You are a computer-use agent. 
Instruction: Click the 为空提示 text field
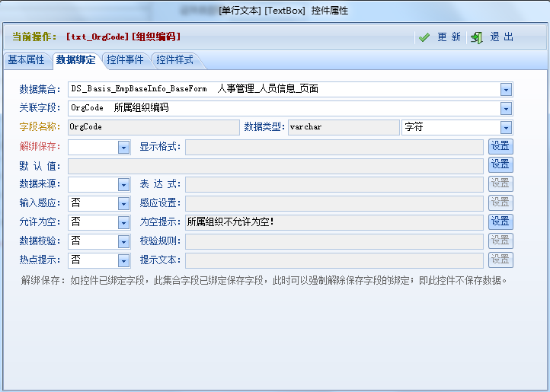(334, 222)
